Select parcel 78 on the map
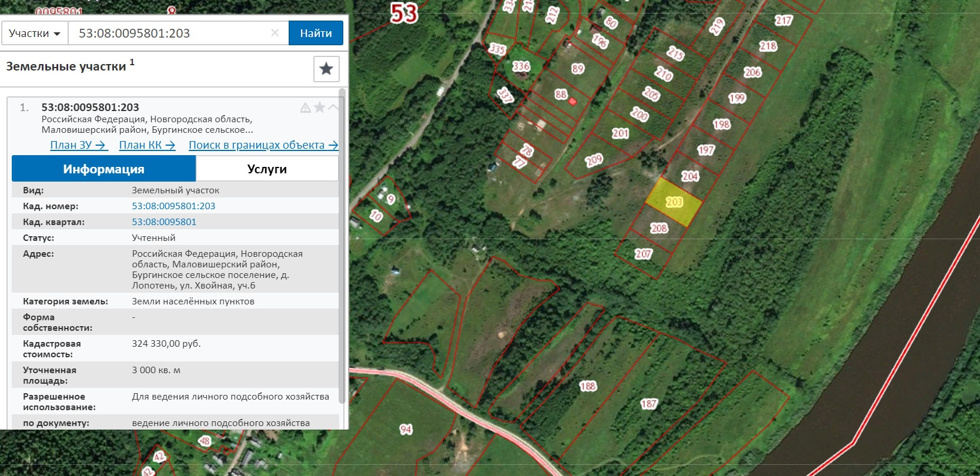The width and height of the screenshot is (980, 476). click(x=527, y=151)
